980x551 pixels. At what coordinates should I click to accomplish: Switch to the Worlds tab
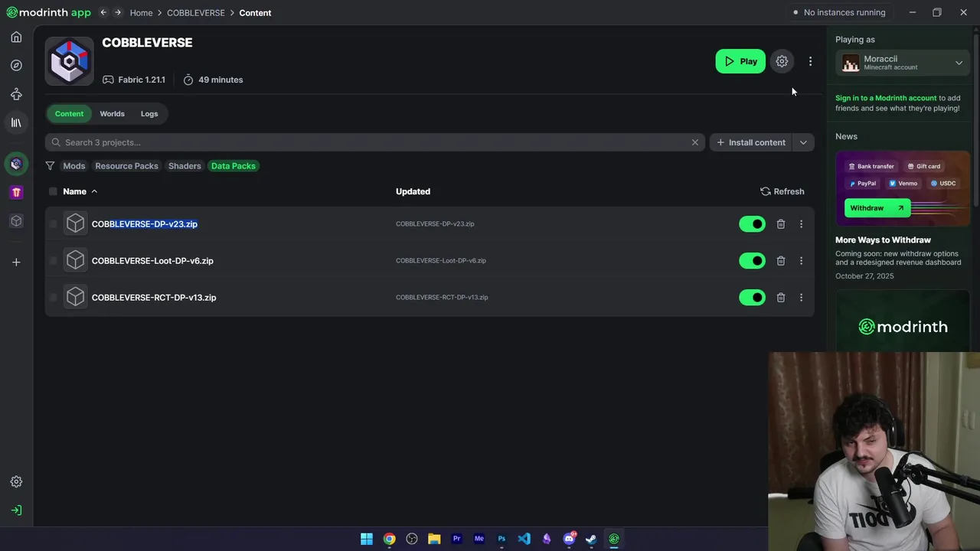point(112,114)
